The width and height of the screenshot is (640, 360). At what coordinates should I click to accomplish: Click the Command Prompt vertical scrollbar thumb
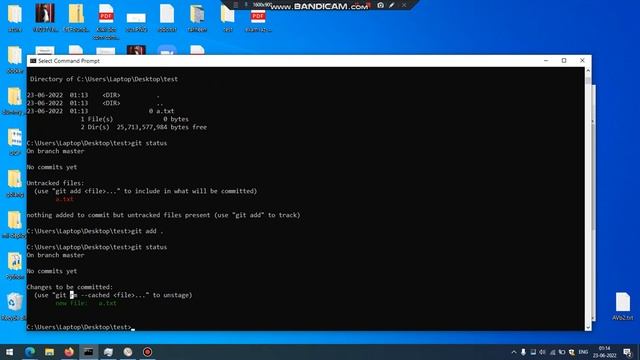tap(588, 80)
